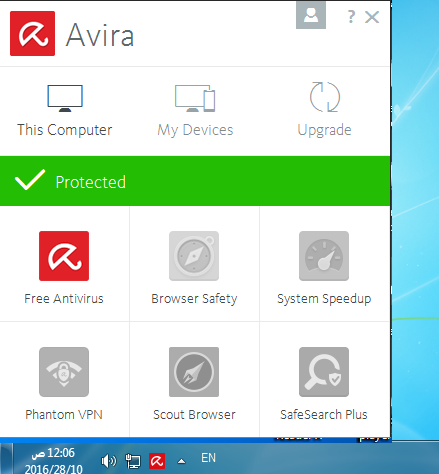Select the This Computer monitor icon

pos(65,98)
